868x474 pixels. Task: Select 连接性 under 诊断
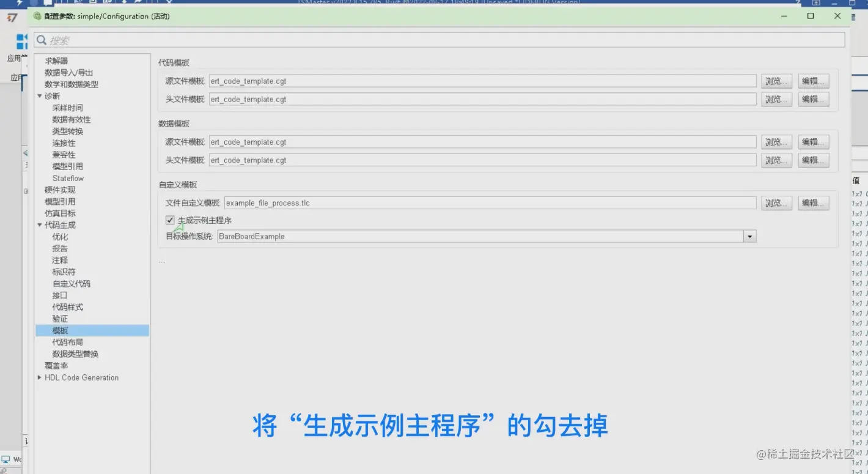[64, 143]
